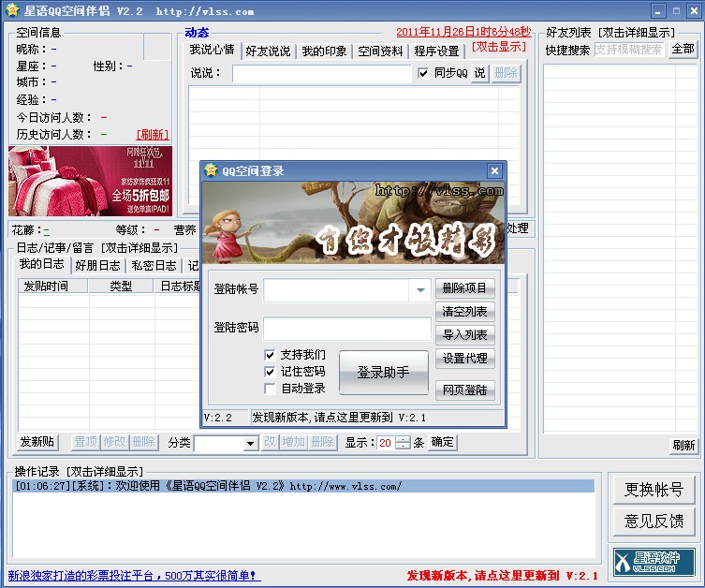Screen dimensions: 705x588
Task: Click the 网页登陆 button
Action: (465, 390)
